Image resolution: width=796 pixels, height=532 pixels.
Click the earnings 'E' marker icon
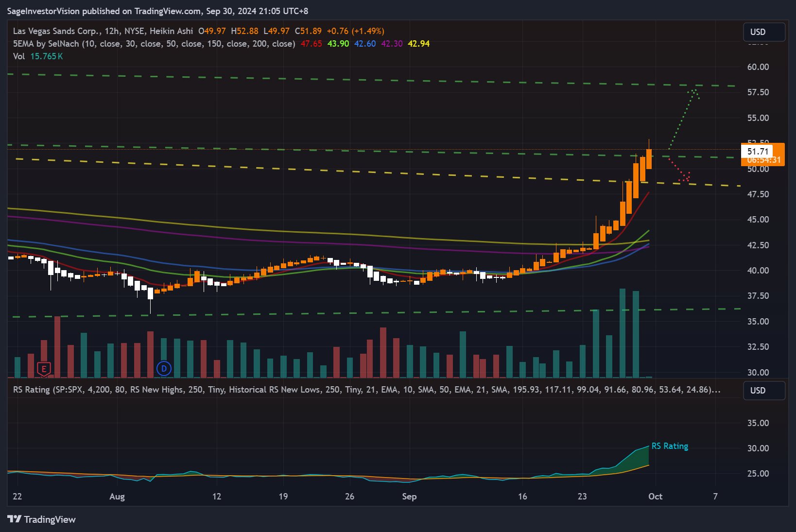[x=44, y=369]
